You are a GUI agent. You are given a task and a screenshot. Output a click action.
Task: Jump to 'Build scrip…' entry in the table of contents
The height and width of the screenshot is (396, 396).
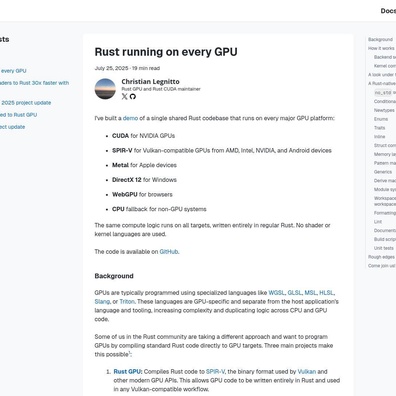pyautogui.click(x=385, y=239)
